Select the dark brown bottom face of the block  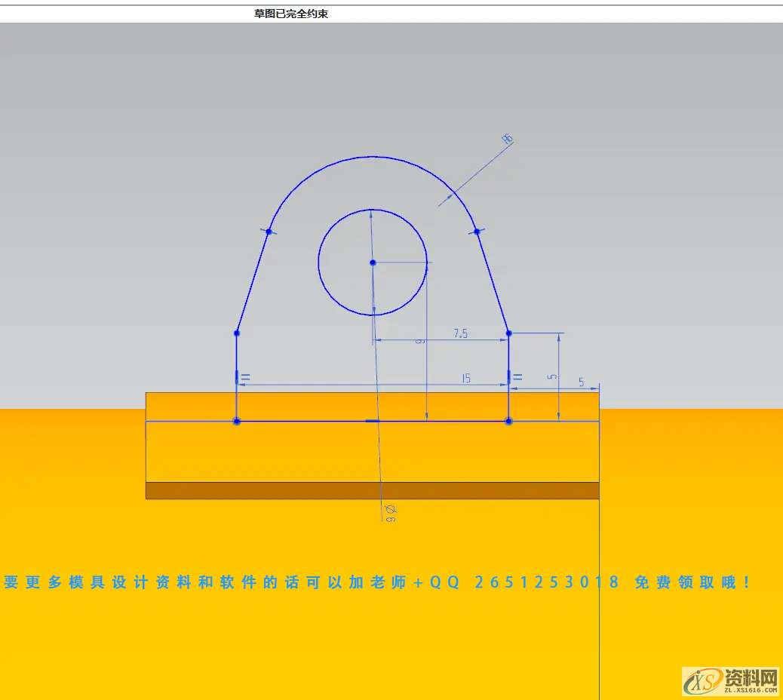click(372, 490)
